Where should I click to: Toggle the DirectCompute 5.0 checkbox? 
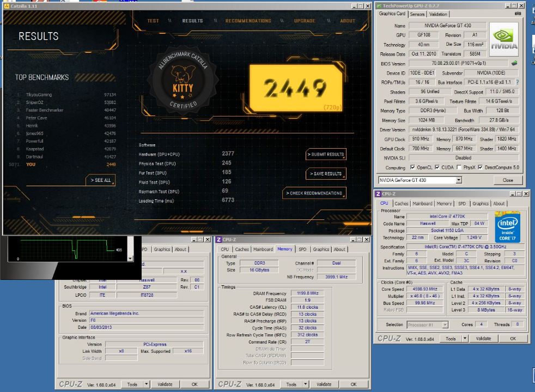point(481,167)
